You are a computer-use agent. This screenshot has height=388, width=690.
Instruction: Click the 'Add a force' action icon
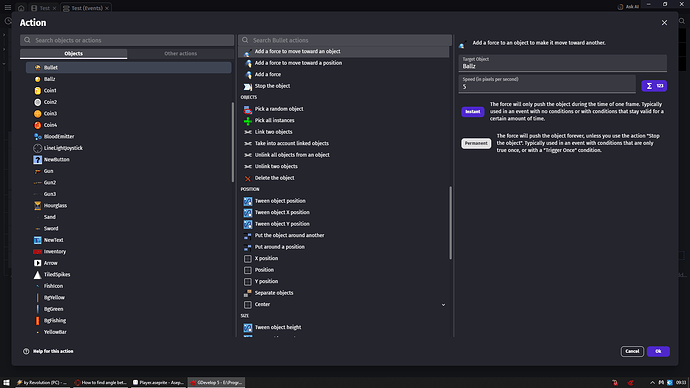click(248, 75)
